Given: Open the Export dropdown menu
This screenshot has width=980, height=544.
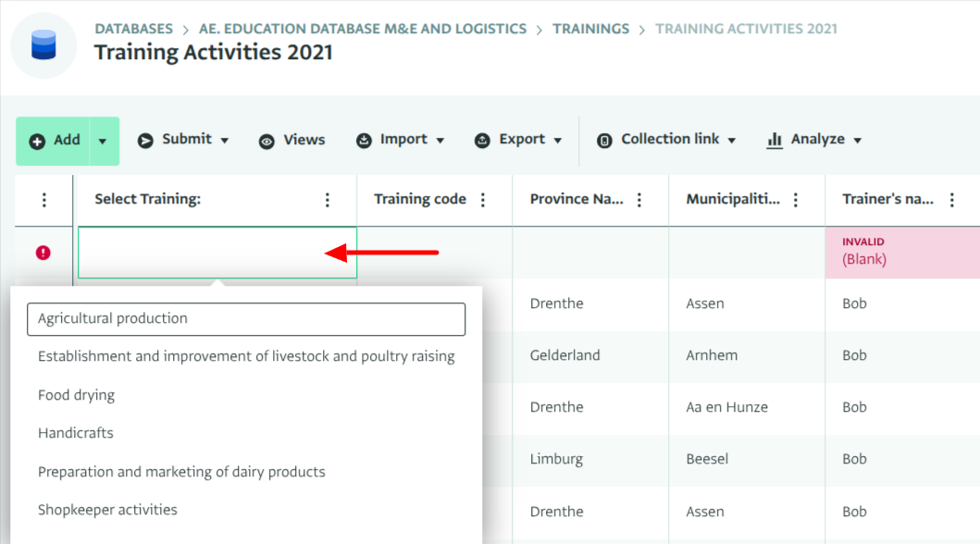Looking at the screenshot, I should pos(518,140).
